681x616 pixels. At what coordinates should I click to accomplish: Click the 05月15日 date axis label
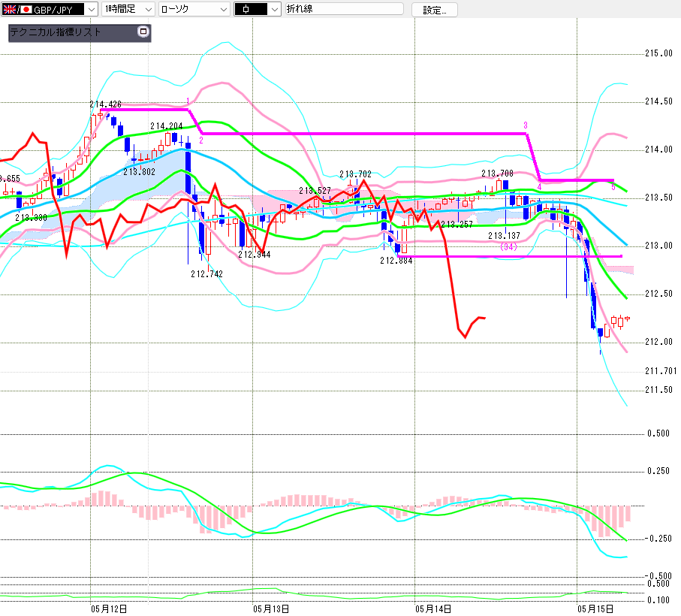point(595,609)
